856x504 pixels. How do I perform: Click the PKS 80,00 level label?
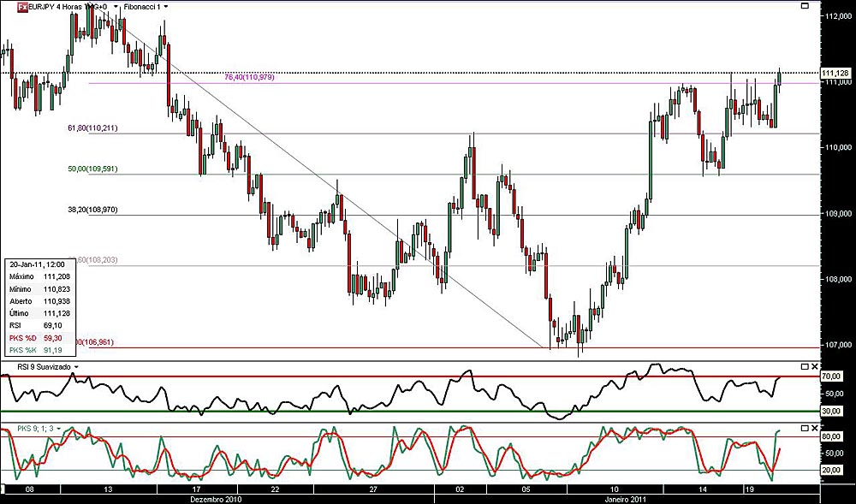834,436
